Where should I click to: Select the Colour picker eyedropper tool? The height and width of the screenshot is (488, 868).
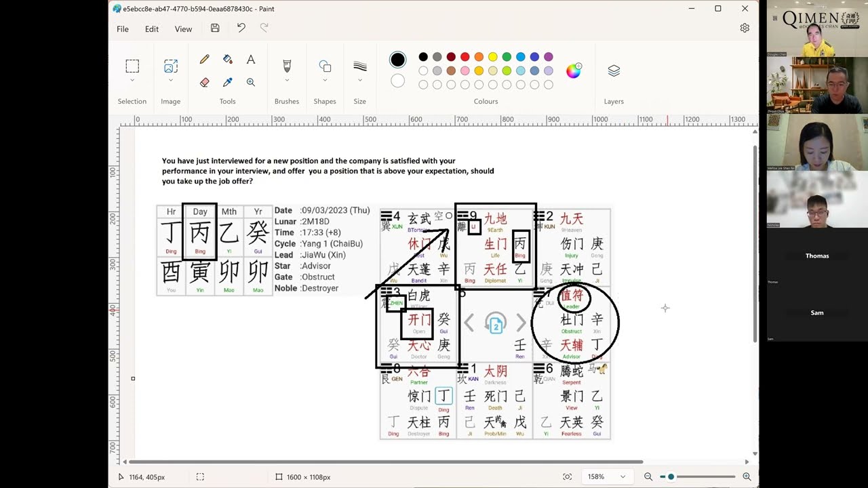[228, 82]
